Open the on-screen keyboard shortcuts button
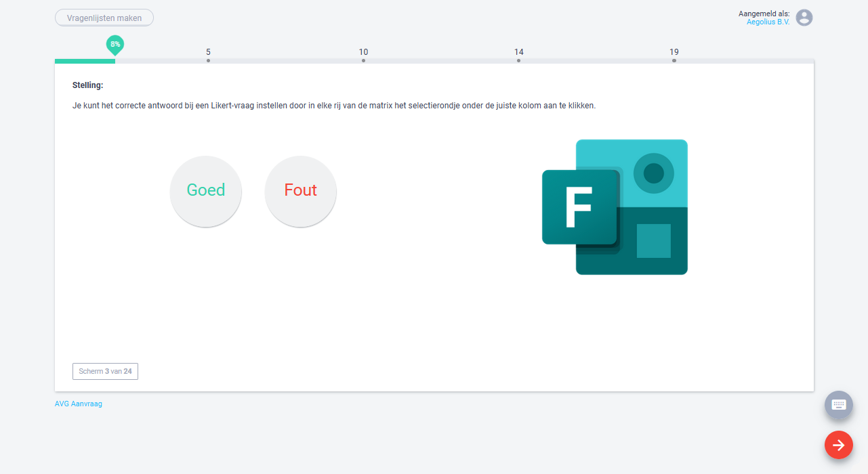The height and width of the screenshot is (474, 868). pos(838,405)
